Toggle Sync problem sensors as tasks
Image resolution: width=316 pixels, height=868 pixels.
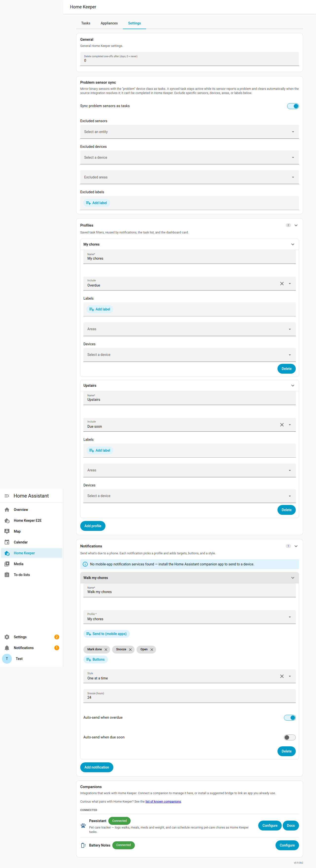293,106
